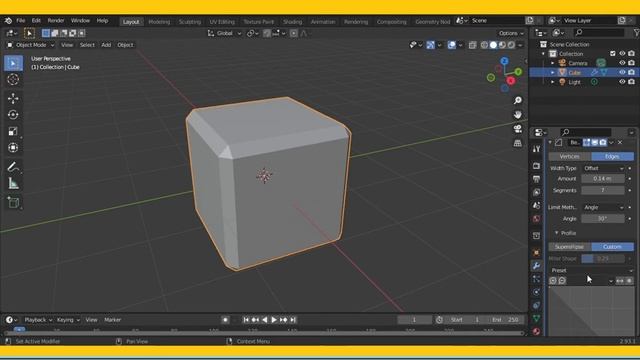640x360 pixels.
Task: Choose the Superellipse profile type
Action: pos(570,247)
